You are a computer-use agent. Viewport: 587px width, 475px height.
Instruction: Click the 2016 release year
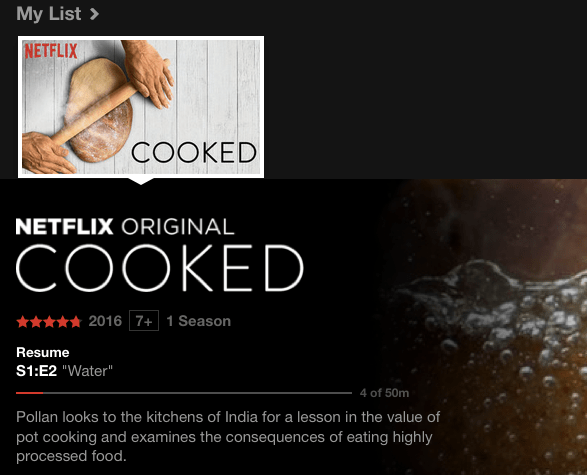pyautogui.click(x=105, y=321)
